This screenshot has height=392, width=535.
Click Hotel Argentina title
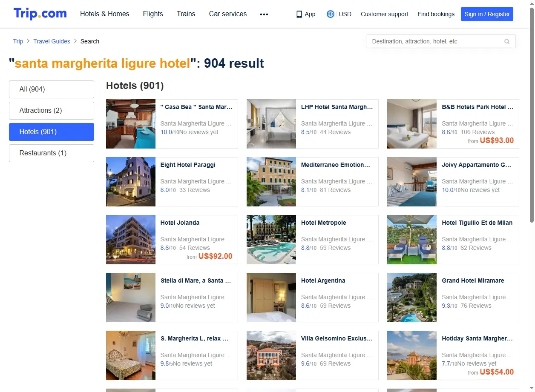[x=323, y=280]
